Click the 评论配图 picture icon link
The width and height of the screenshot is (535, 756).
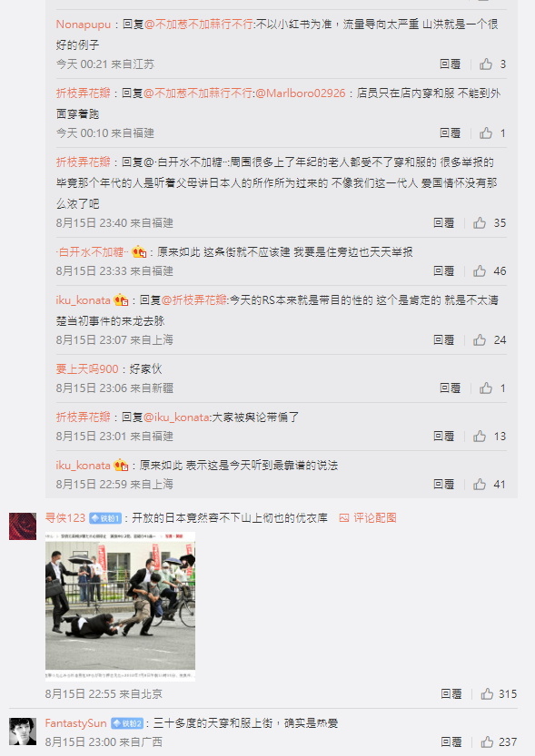coord(368,518)
